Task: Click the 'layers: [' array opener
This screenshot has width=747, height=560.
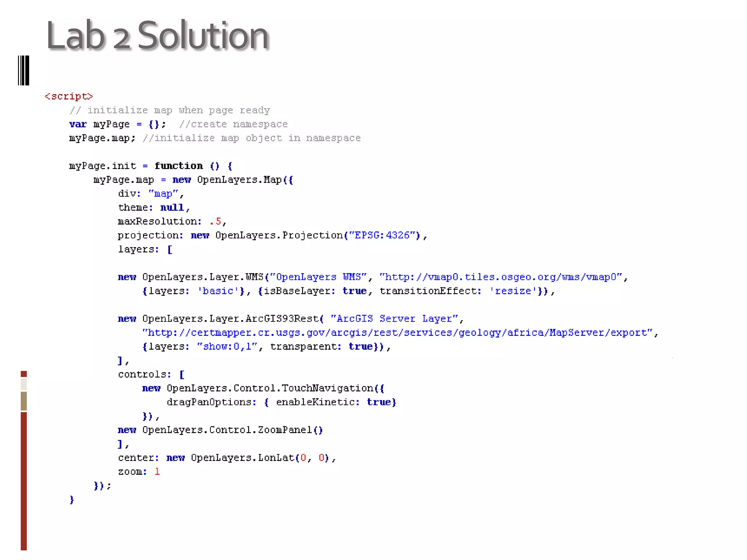Action: (x=145, y=249)
